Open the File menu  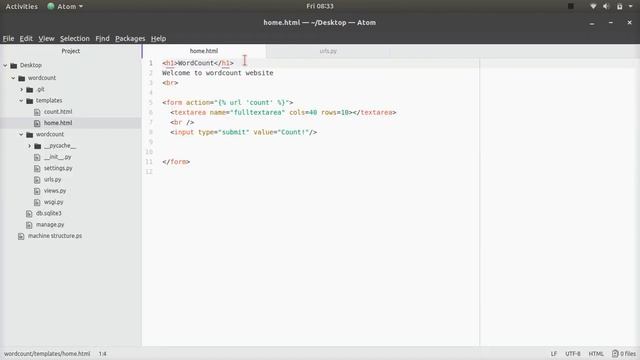point(8,38)
